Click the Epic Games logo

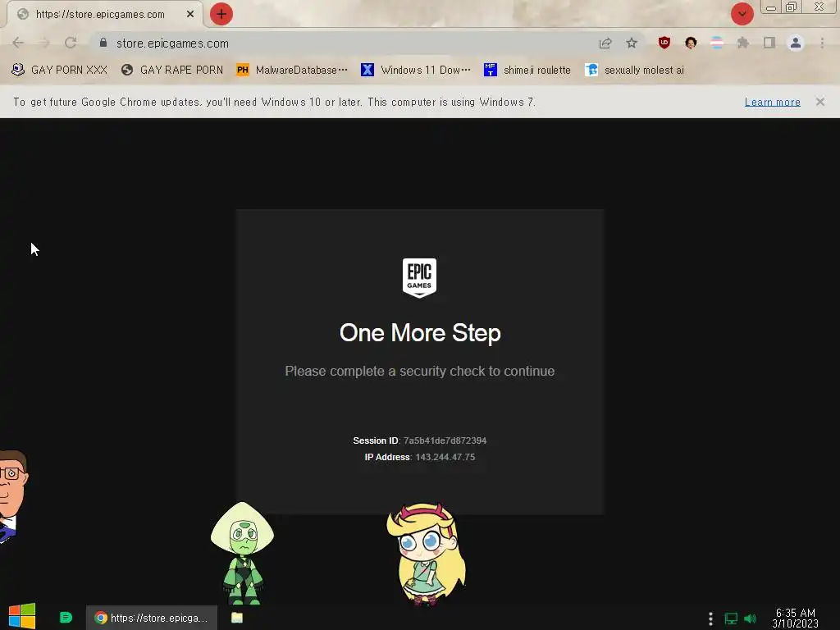point(419,278)
